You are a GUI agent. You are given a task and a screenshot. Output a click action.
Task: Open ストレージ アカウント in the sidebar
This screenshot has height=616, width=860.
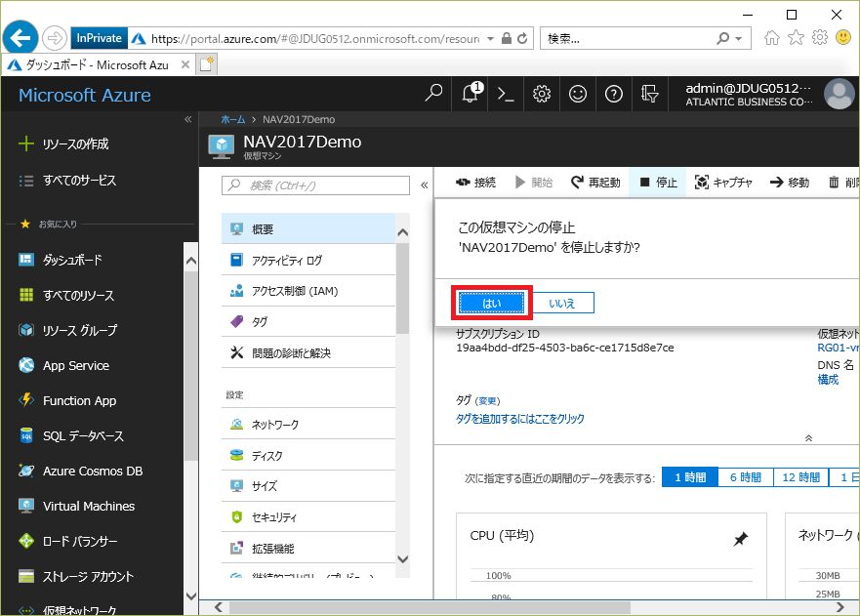coord(76,577)
